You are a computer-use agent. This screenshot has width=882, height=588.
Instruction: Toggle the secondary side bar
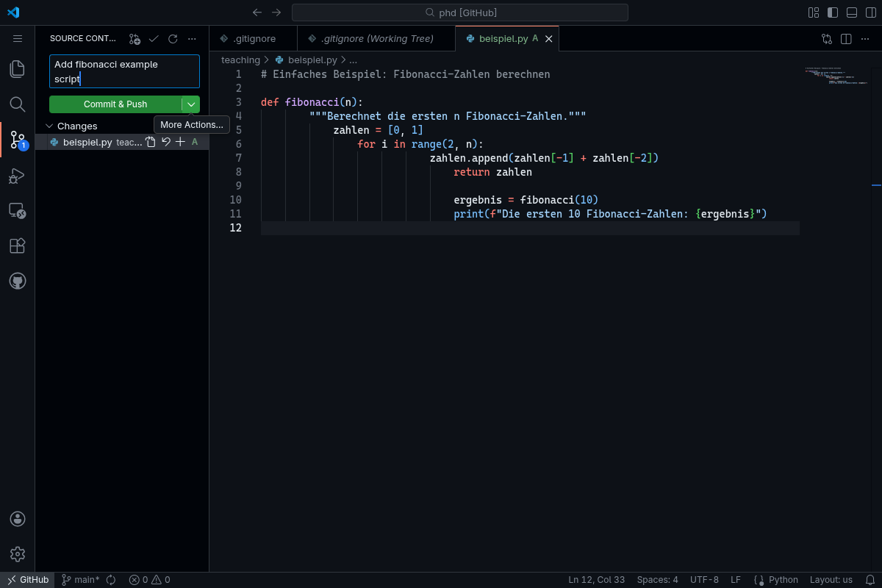point(871,12)
